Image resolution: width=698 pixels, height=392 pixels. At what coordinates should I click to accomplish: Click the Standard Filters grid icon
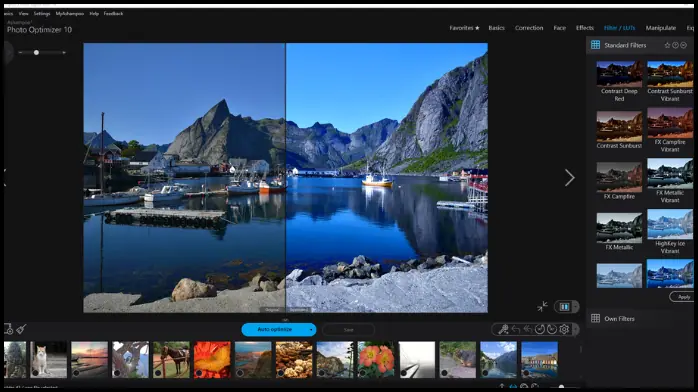[x=595, y=45]
